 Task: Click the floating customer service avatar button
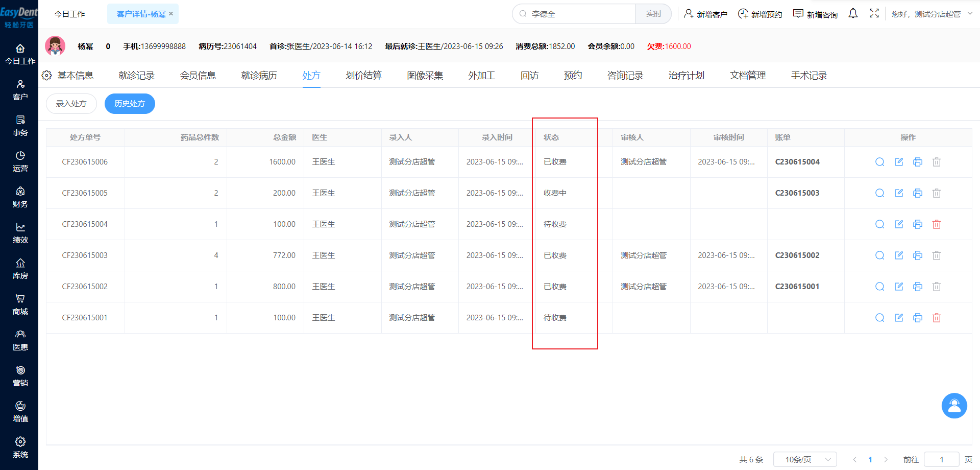[954, 406]
